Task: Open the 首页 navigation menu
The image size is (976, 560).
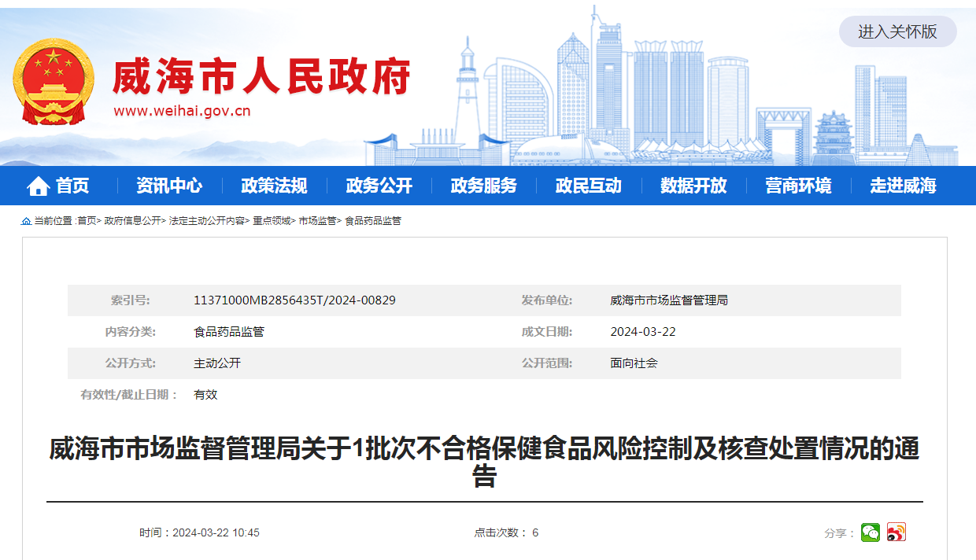Action: (x=72, y=186)
